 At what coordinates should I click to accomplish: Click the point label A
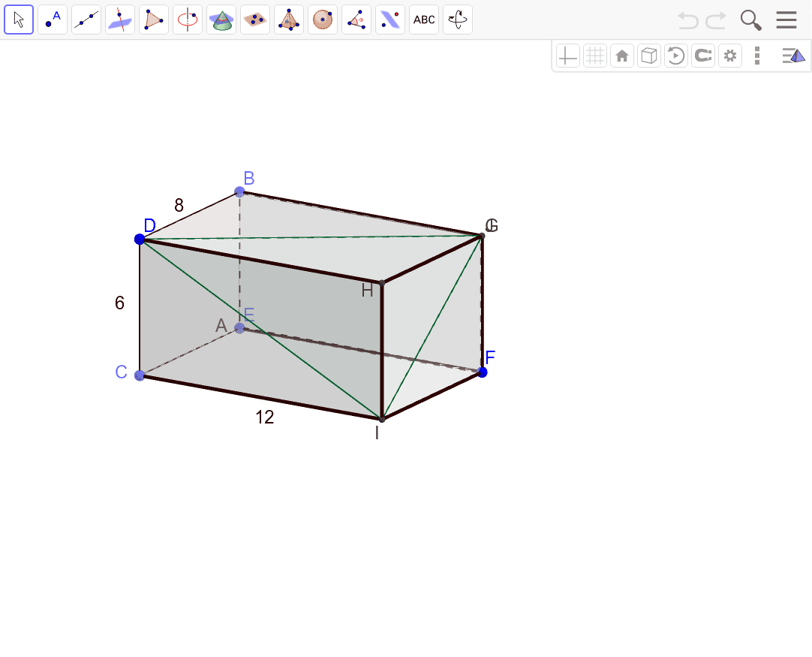(x=221, y=325)
